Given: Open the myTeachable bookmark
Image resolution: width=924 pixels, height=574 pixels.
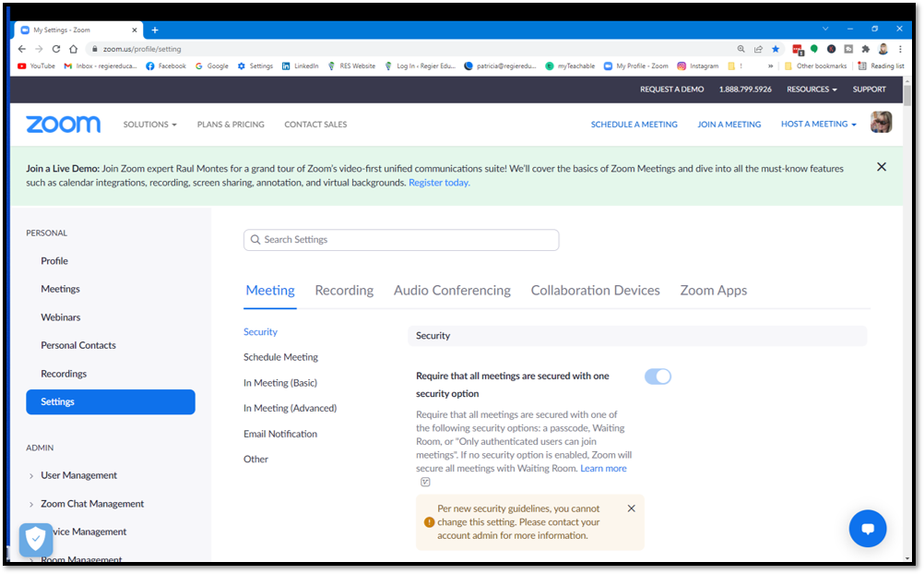Looking at the screenshot, I should pos(570,66).
